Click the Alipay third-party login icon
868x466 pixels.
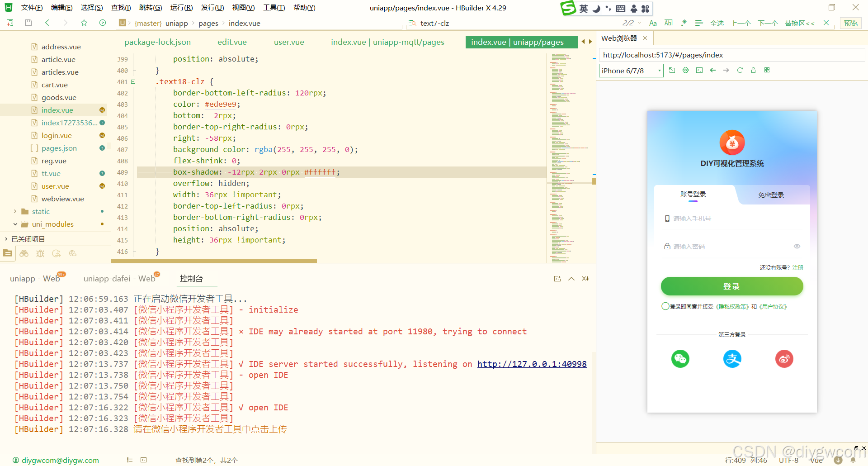click(x=732, y=359)
